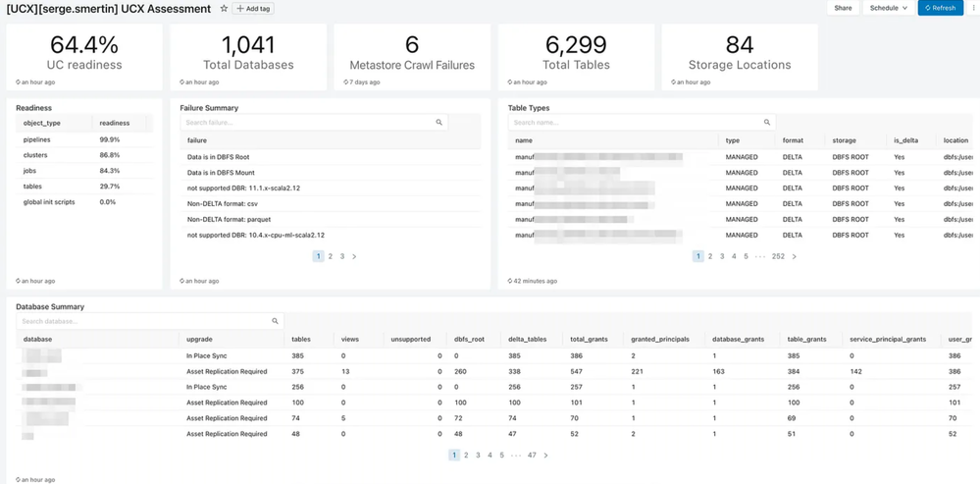Image resolution: width=980 pixels, height=484 pixels.
Task: Sort Database Summary by dbfs_root column header
Action: point(474,339)
